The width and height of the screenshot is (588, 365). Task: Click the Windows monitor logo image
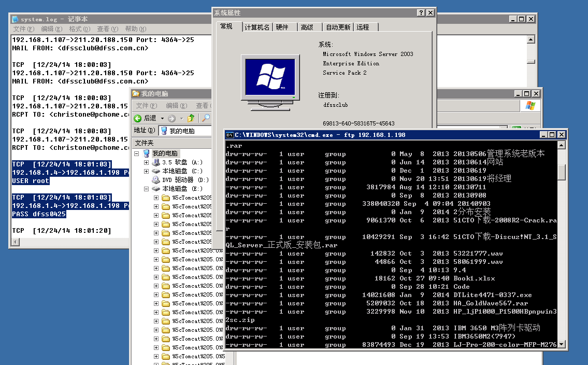(270, 82)
